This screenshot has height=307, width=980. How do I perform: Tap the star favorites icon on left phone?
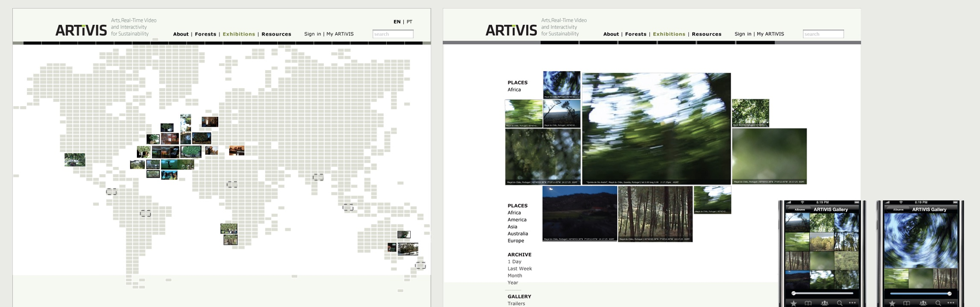[793, 303]
